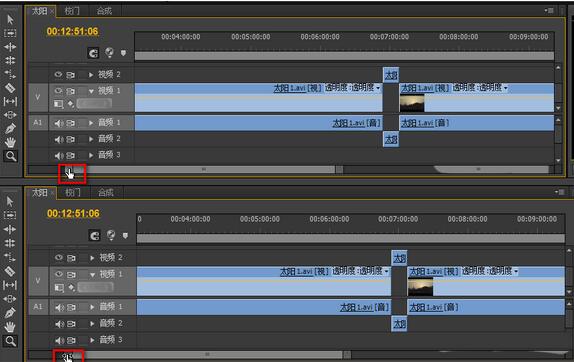The width and height of the screenshot is (574, 362).
Task: Toggle 视频 1 eye visibility in lower timeline
Action: pos(59,274)
